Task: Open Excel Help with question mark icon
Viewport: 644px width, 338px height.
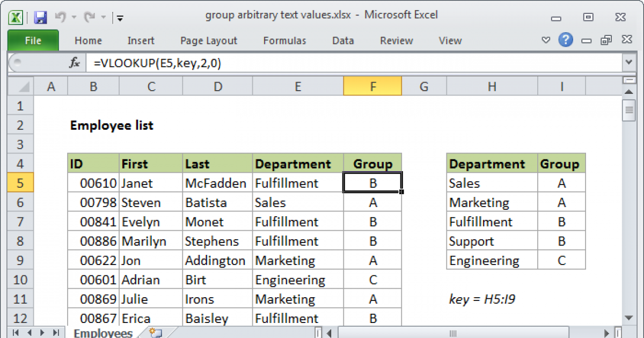Action: 565,40
